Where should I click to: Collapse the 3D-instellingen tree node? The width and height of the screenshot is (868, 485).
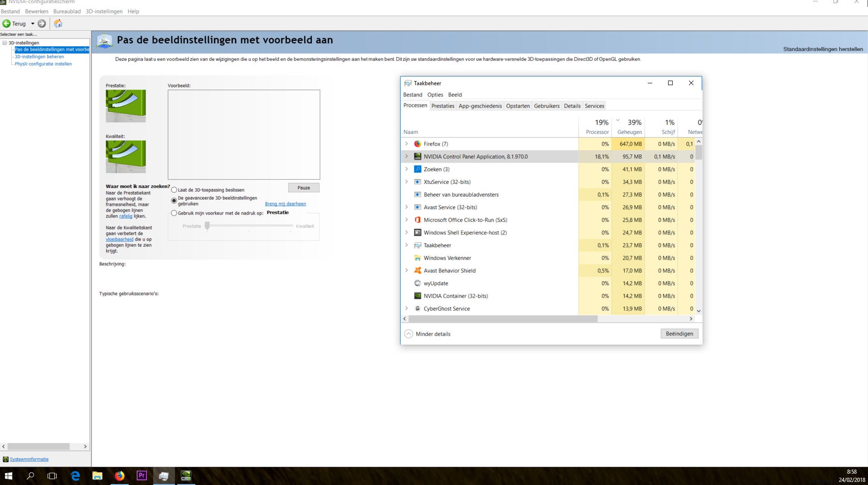(5, 43)
